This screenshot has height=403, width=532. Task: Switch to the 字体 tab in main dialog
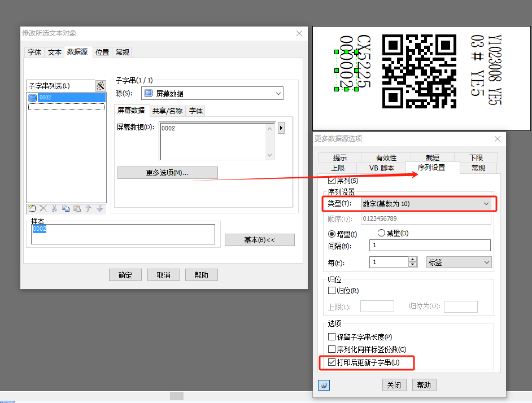pyautogui.click(x=34, y=52)
